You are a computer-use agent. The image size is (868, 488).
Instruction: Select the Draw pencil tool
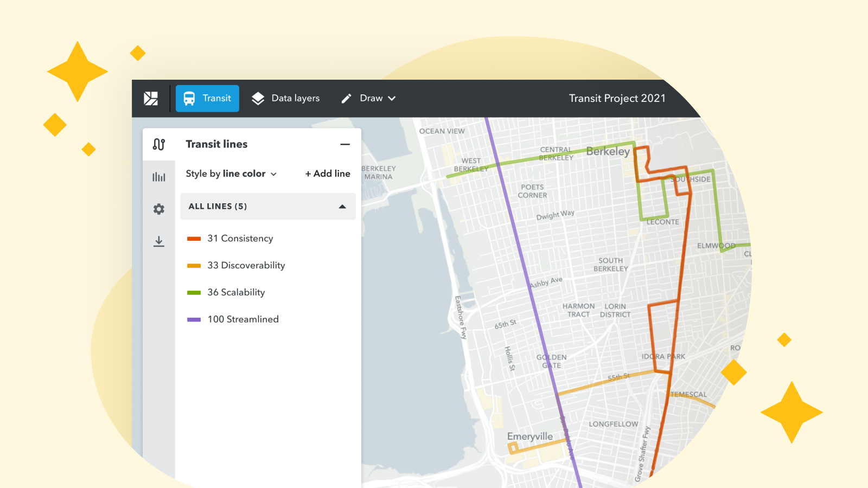[346, 98]
